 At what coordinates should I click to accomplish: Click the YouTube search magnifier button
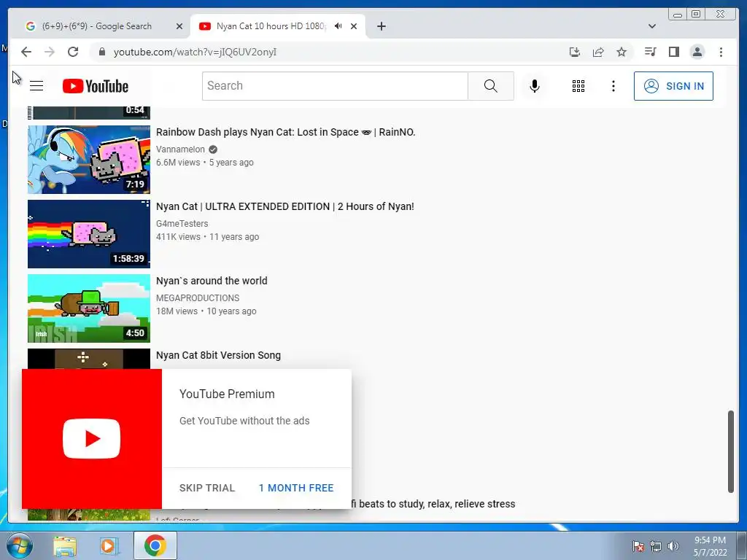click(x=491, y=86)
